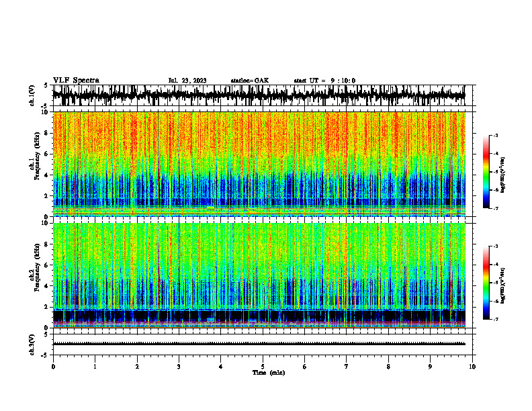Click the "8" kHz tick on ch.1 frequency axis
Image resolution: width=532 pixels, height=411 pixels.
click(x=46, y=133)
